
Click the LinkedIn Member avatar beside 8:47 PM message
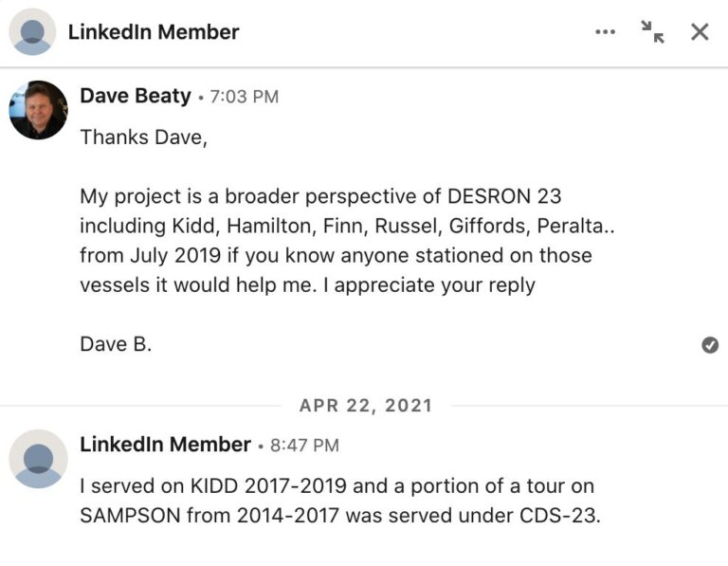click(x=39, y=459)
